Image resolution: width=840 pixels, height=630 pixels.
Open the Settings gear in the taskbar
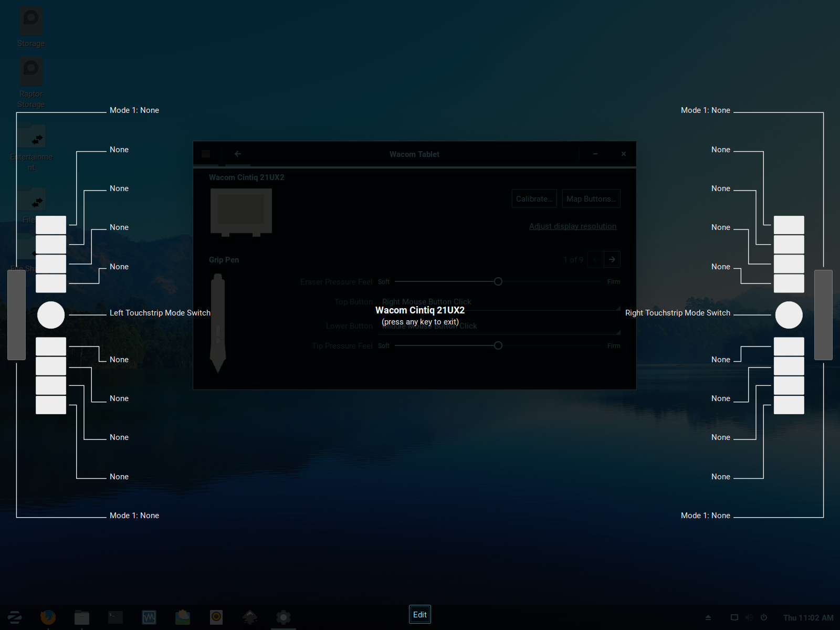[283, 617]
